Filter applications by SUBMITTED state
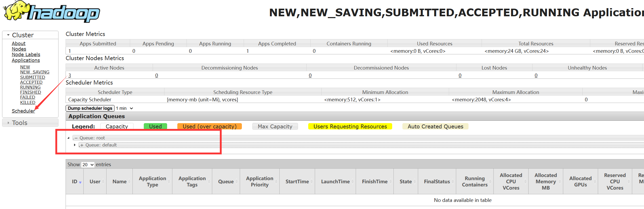This screenshot has height=209, width=644. (33, 77)
